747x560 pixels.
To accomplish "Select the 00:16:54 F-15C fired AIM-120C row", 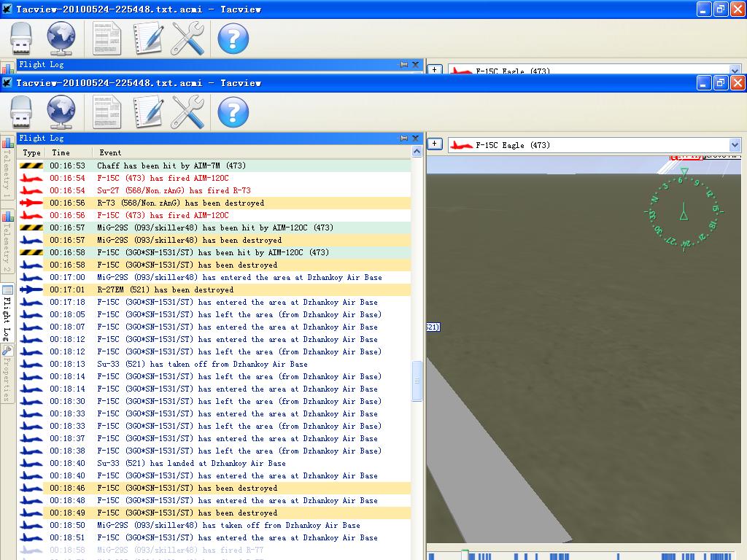I will click(214, 178).
